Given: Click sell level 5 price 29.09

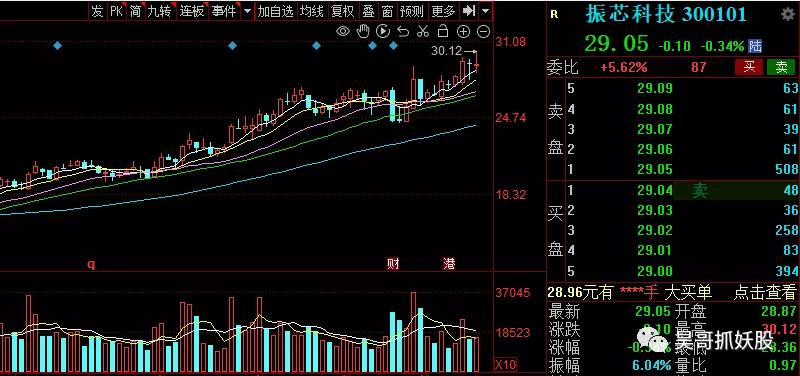Looking at the screenshot, I should (655, 89).
